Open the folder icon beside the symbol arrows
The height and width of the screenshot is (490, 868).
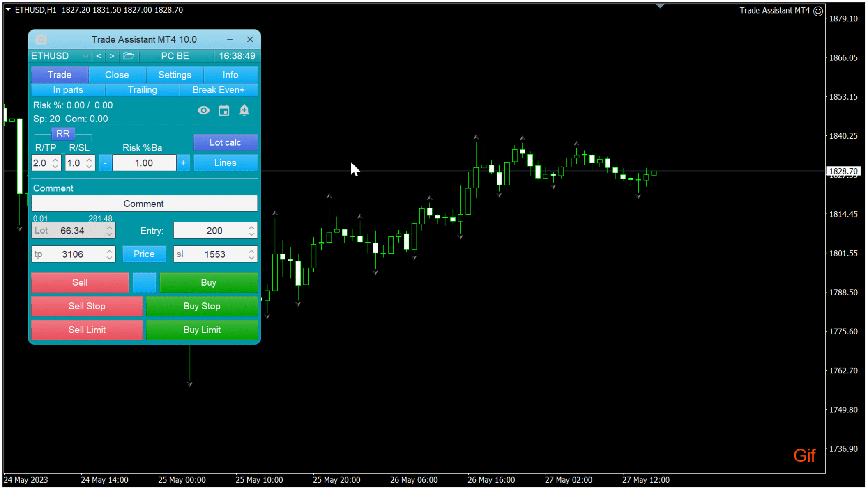[x=129, y=56]
